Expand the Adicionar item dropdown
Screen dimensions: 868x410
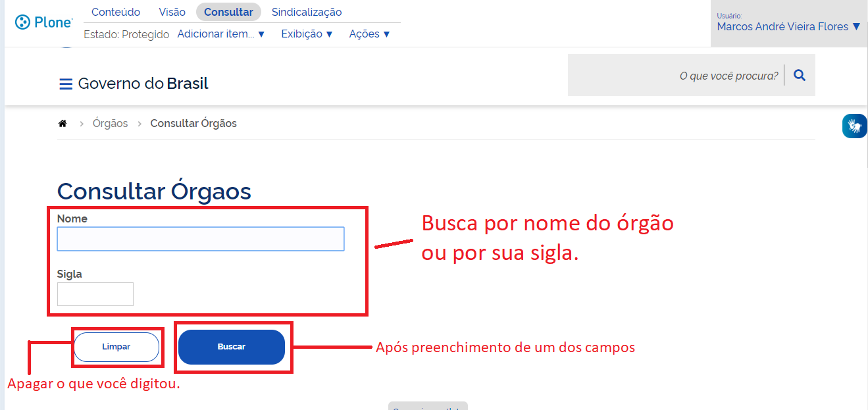(x=221, y=34)
